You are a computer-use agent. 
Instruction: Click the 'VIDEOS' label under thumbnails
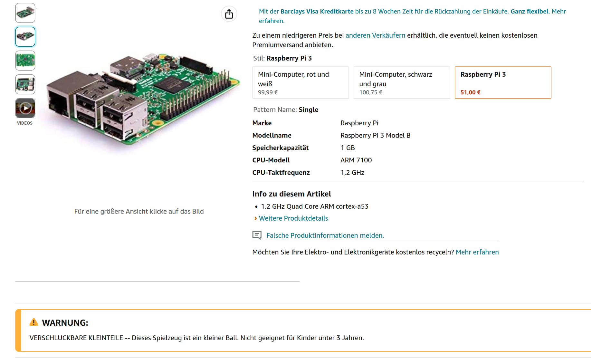25,123
